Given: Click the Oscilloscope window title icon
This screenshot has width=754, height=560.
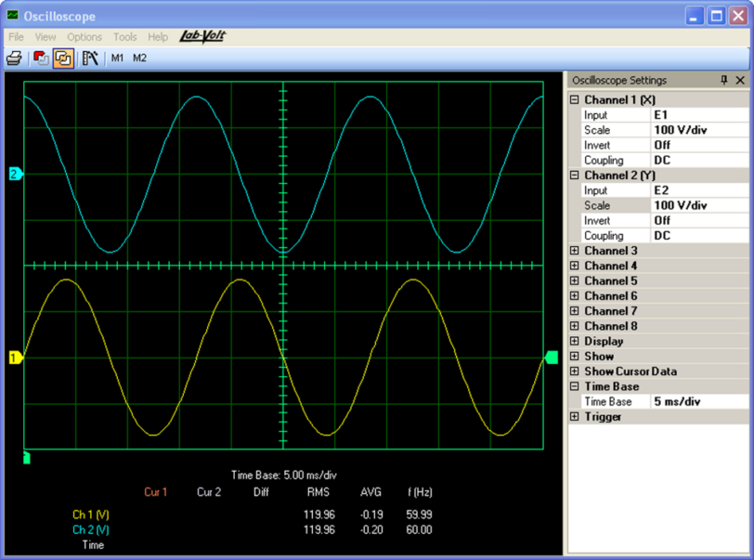Looking at the screenshot, I should click(x=12, y=16).
